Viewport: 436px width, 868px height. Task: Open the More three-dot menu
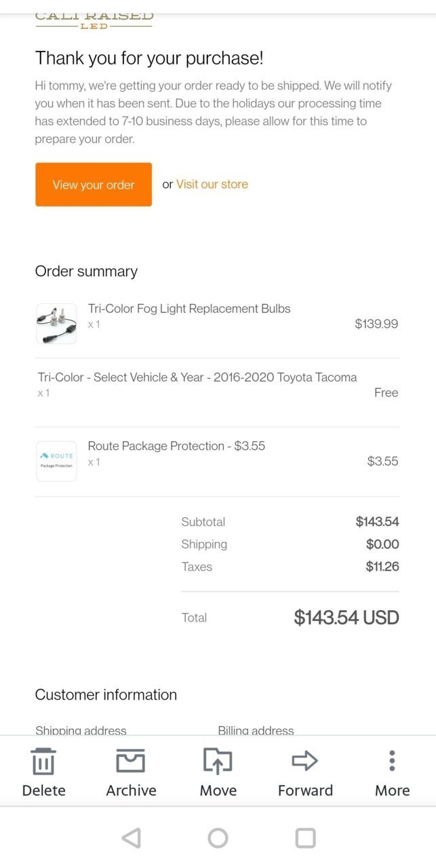click(392, 761)
